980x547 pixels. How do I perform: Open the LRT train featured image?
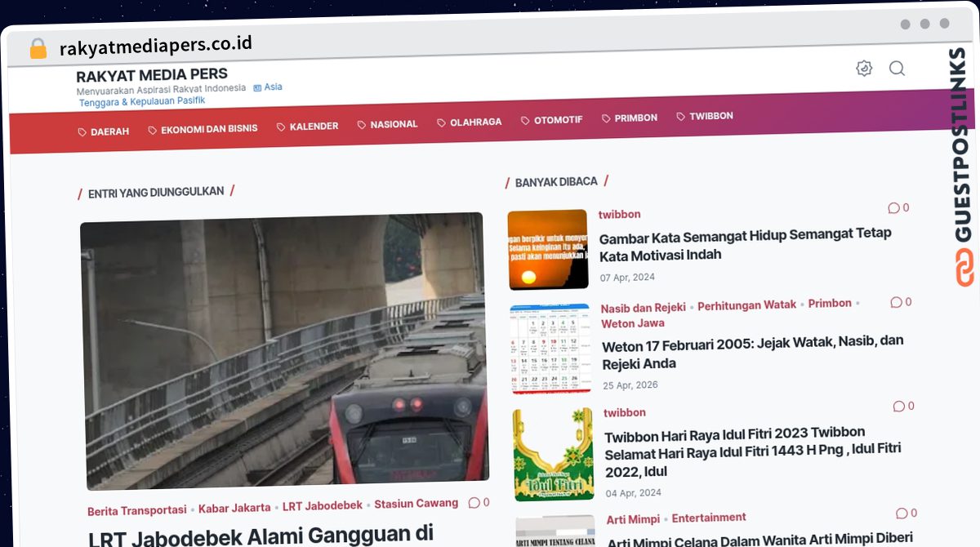[283, 352]
